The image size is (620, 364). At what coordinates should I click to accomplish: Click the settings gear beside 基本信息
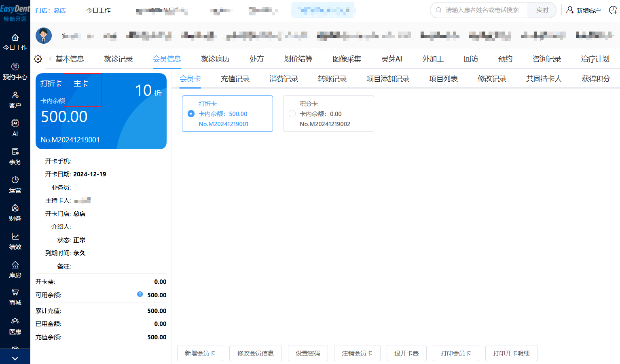point(38,59)
